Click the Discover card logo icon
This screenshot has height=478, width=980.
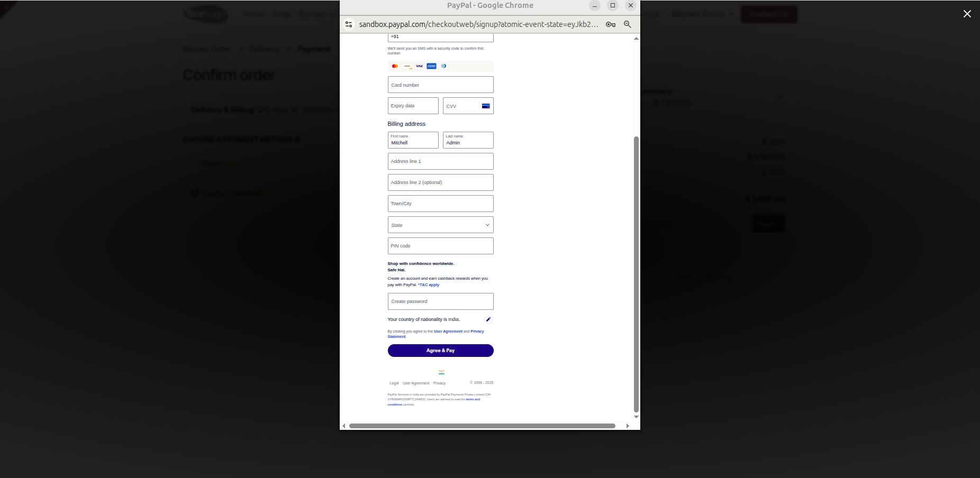tap(407, 66)
